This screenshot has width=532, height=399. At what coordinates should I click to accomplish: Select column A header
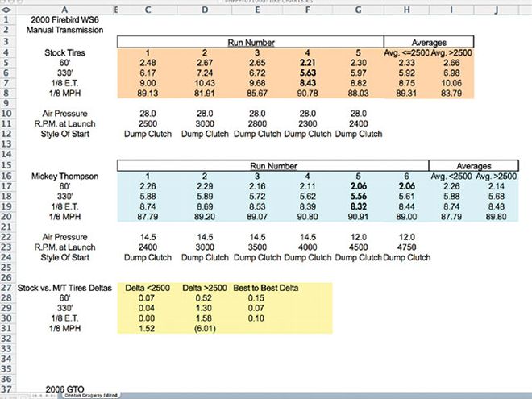(64, 10)
